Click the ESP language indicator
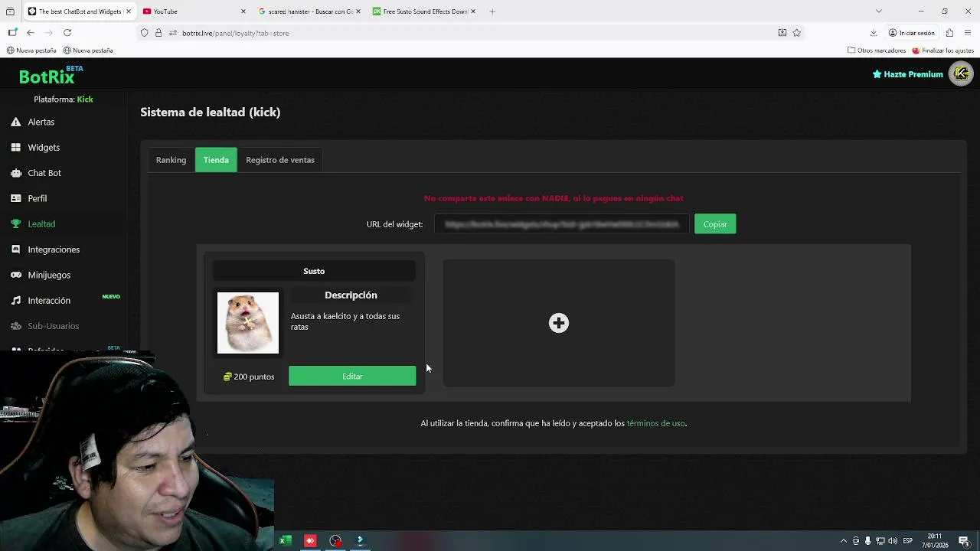This screenshot has width=980, height=551. [907, 541]
